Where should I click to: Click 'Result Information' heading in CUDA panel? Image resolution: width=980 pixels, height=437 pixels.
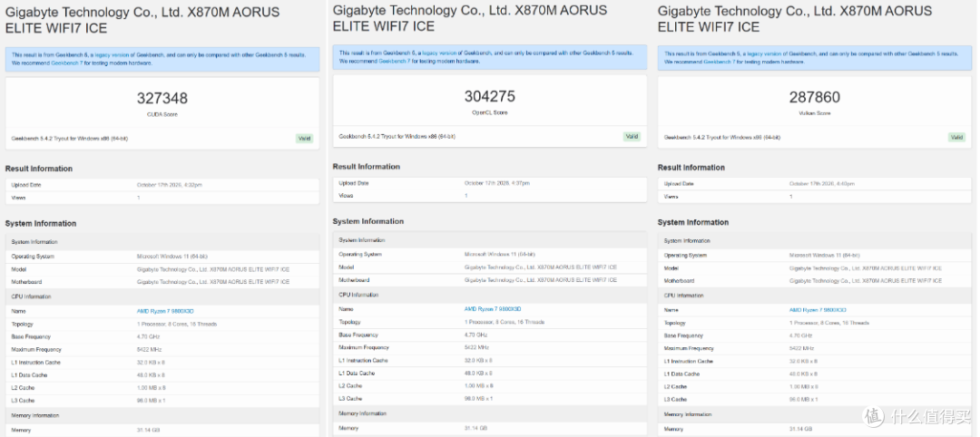39,169
